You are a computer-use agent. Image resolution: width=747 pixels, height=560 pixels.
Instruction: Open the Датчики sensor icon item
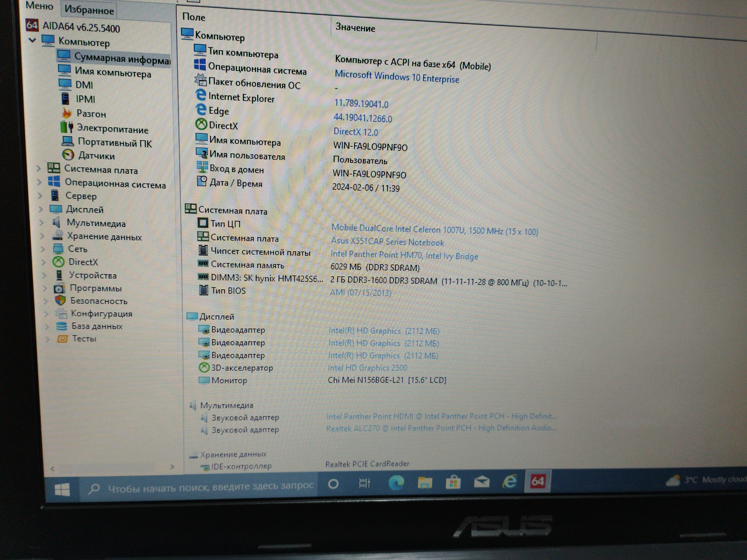click(x=68, y=155)
